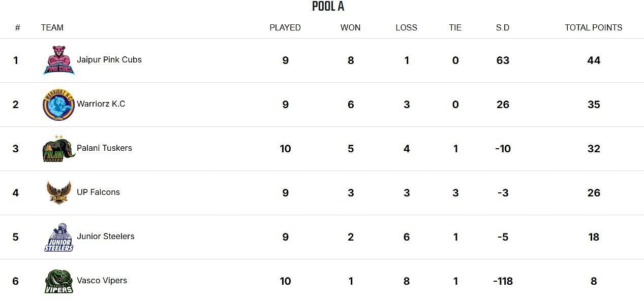This screenshot has height=301, width=644.
Task: Click the Palani Tuskers elephant logo
Action: tap(58, 149)
